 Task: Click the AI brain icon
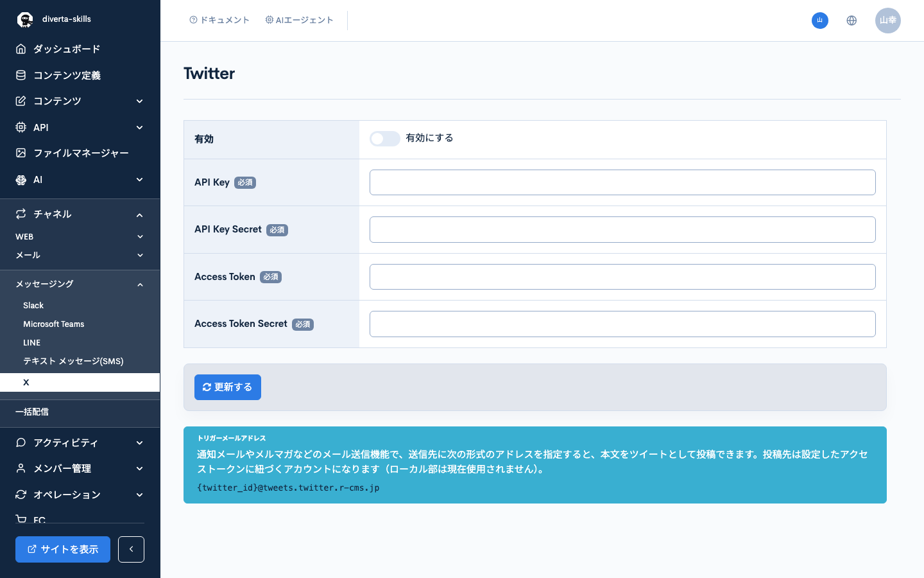tap(21, 180)
